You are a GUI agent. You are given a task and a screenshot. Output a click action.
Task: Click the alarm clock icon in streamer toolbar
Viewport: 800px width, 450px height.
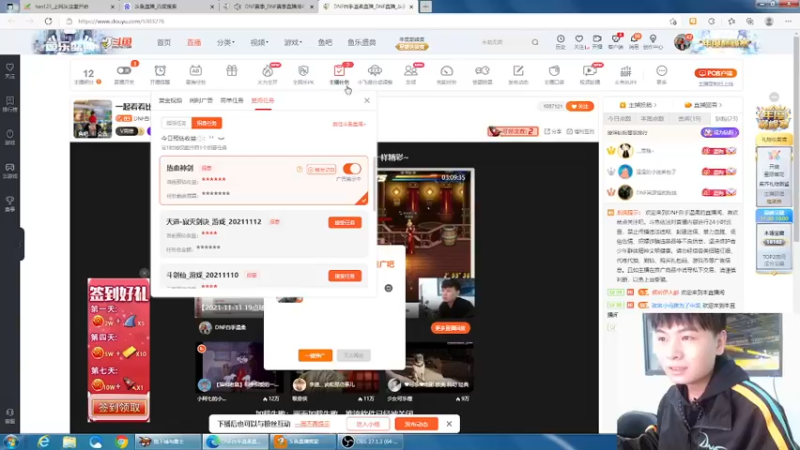(160, 70)
